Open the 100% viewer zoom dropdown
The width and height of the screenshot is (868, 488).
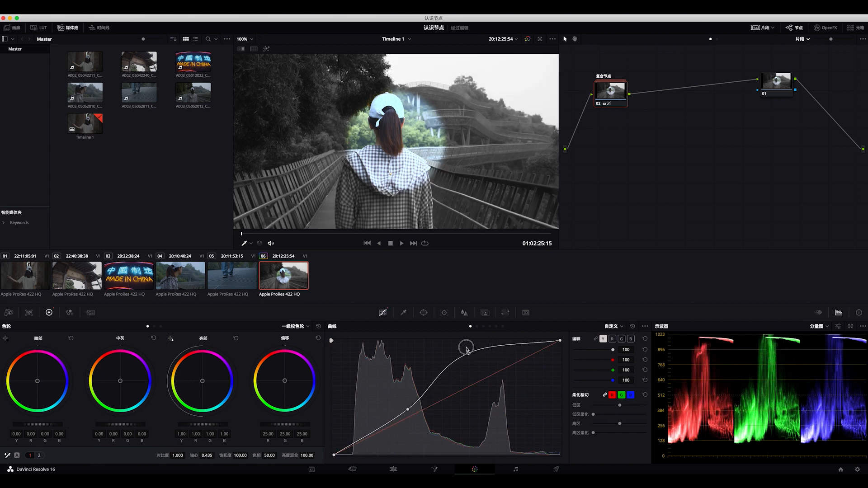click(245, 39)
